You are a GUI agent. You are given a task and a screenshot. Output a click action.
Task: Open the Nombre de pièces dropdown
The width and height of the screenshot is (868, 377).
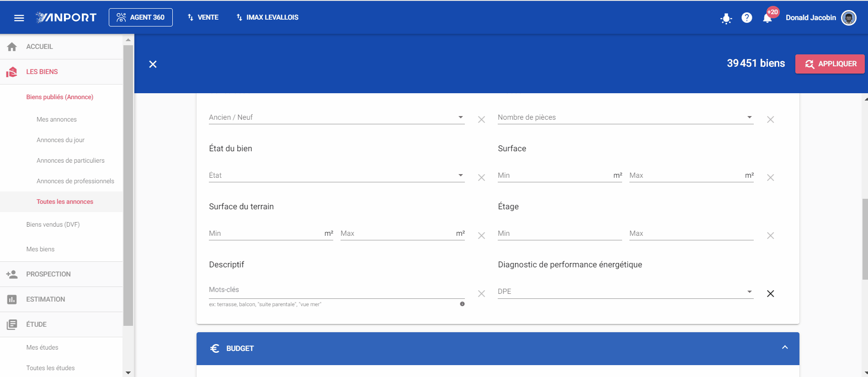[x=625, y=117]
